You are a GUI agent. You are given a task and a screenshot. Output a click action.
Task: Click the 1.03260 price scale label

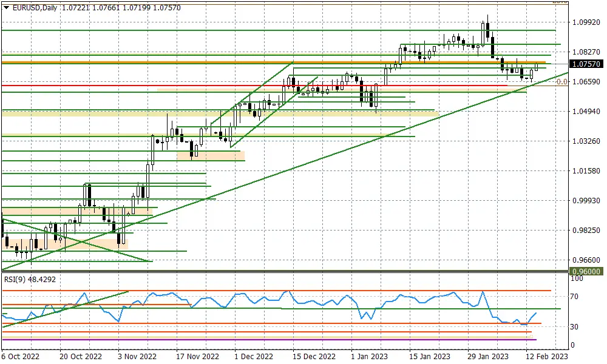[x=586, y=141]
